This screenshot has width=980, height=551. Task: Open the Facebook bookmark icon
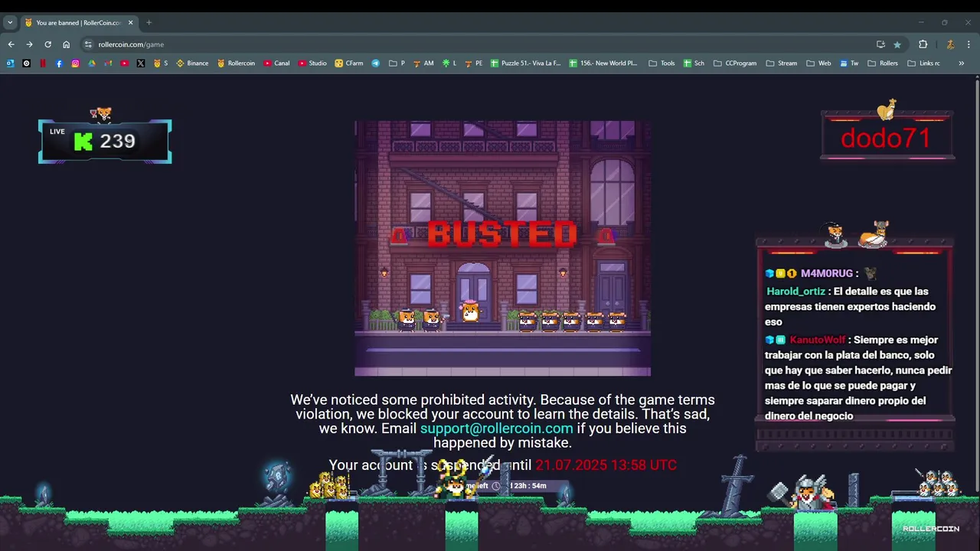pos(59,64)
